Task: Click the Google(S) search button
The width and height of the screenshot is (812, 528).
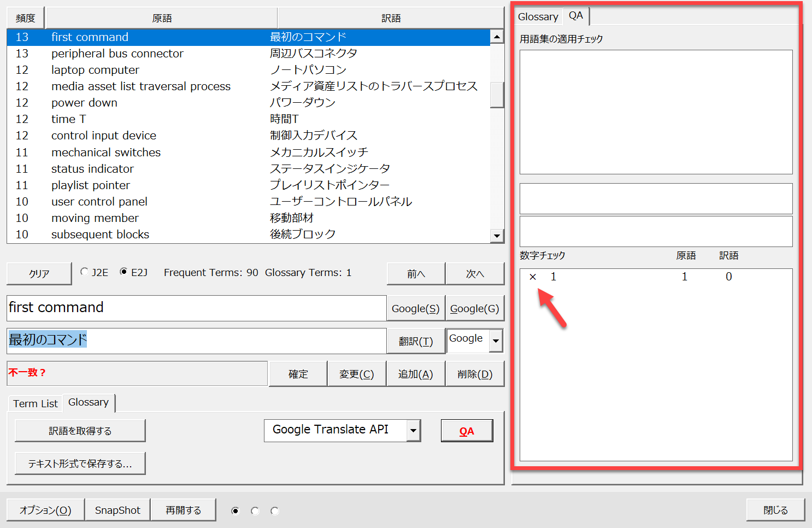Action: point(415,309)
